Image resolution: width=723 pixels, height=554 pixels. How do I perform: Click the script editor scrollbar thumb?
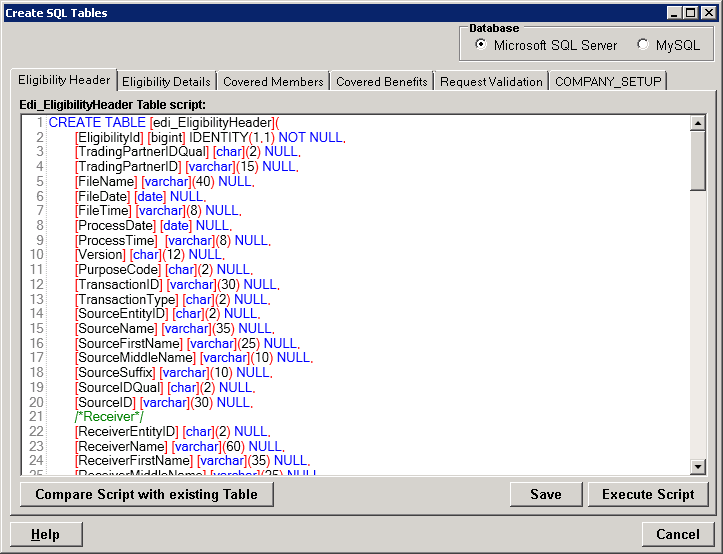point(698,160)
